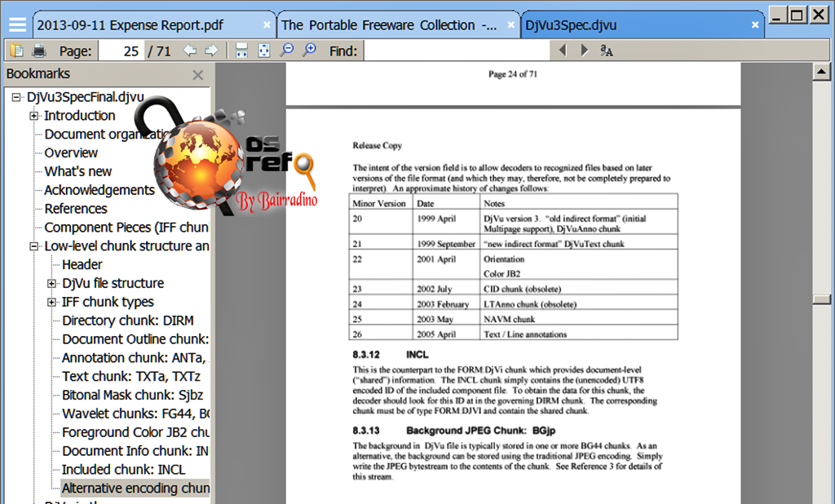The image size is (835, 504).
Task: Click 'Page 24 of 71' footer text
Action: click(x=513, y=74)
